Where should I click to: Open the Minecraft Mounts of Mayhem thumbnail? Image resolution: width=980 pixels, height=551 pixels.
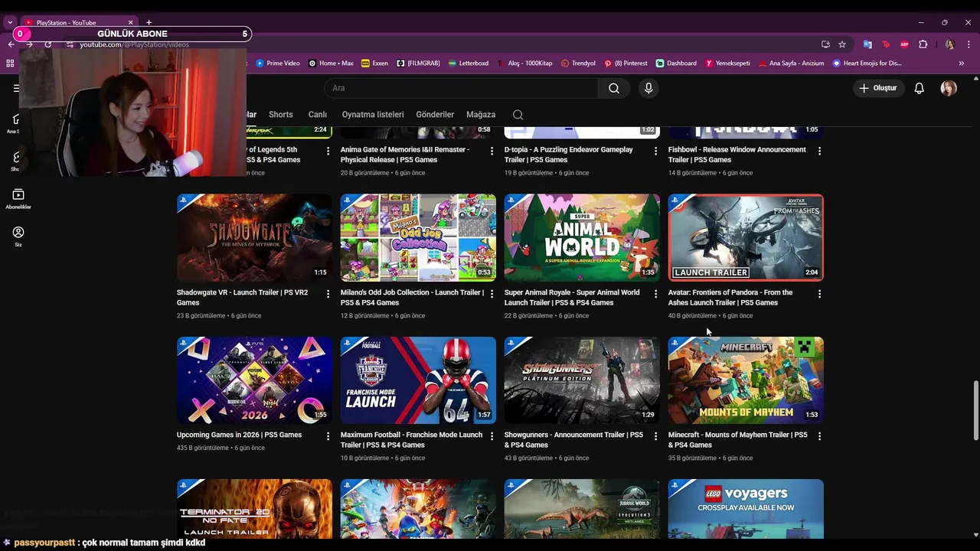point(746,380)
